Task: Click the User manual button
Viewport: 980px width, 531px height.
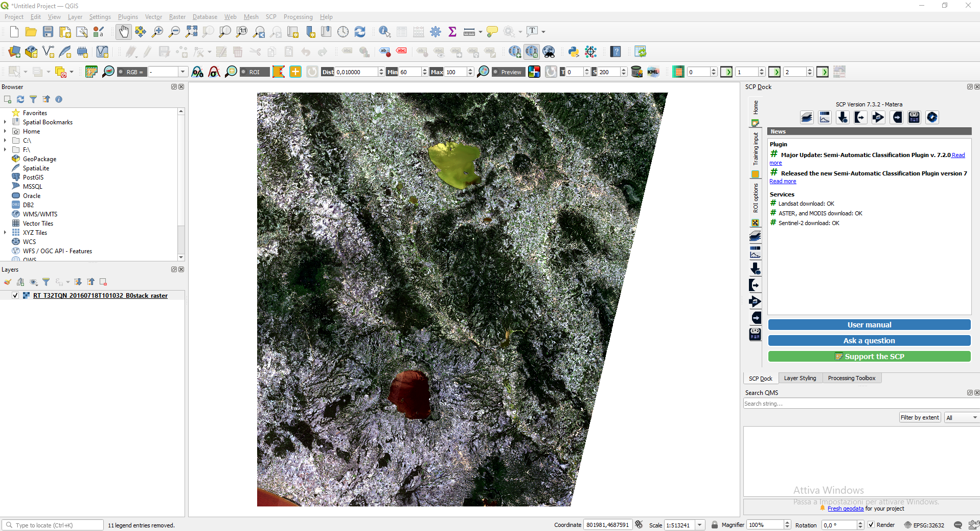Action: [x=869, y=325]
